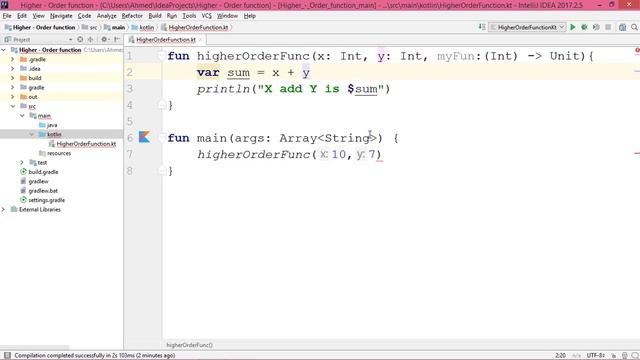
Task: Open the Window menu
Action: tap(227, 16)
